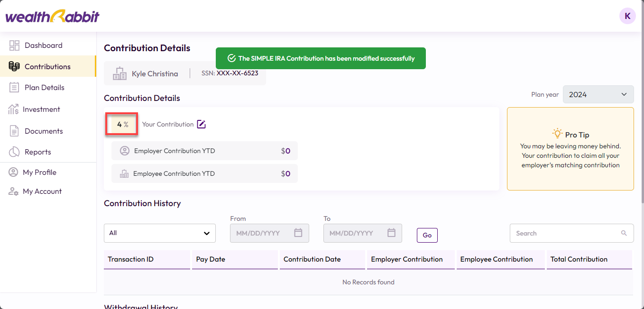Click the page vertical scrollbar
Image resolution: width=644 pixels, height=309 pixels.
tap(641, 118)
